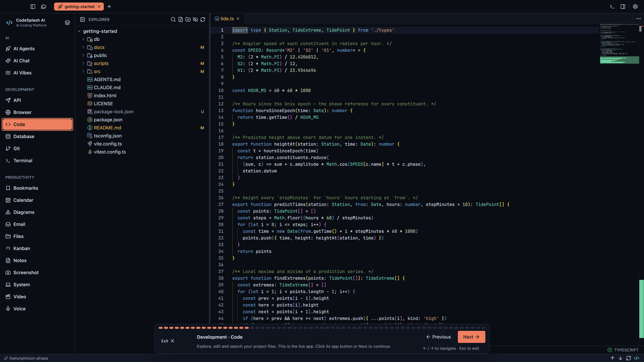Open Voice in sidebar
Viewport: 644px width, 362px height.
point(38,309)
